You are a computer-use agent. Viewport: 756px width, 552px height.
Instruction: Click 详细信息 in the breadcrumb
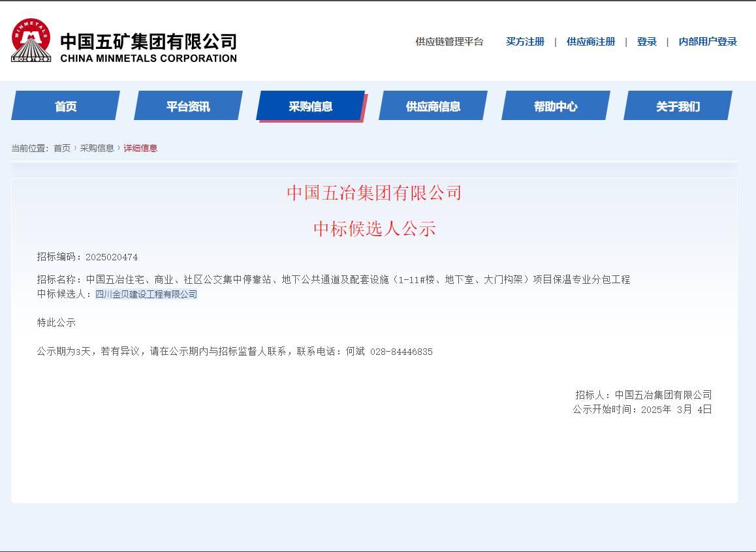click(x=141, y=148)
